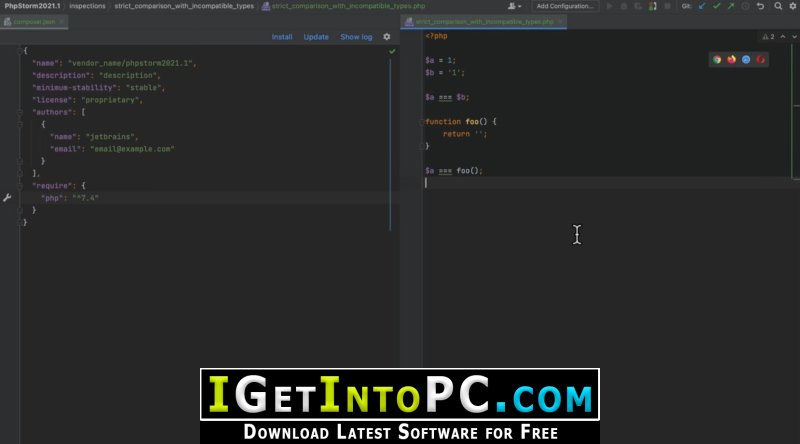Open Search Everywhere magnifier icon
800x444 pixels.
coord(778,6)
